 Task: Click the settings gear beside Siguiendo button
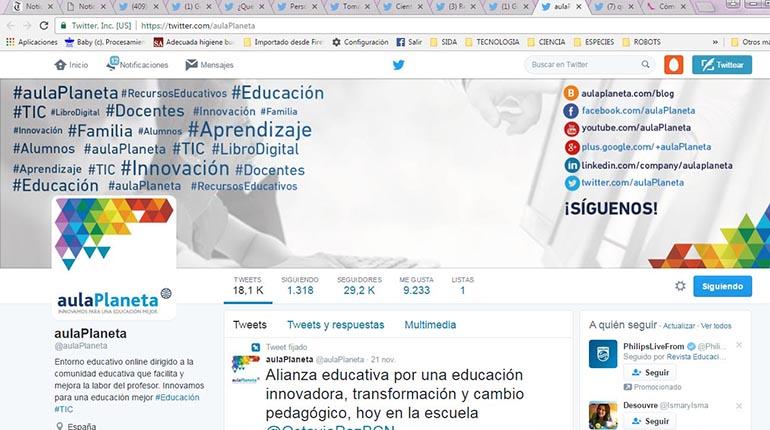(x=680, y=286)
